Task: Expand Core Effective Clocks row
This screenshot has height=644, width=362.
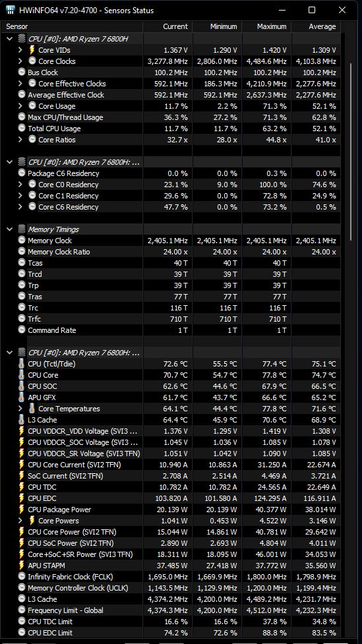Action: coord(20,84)
